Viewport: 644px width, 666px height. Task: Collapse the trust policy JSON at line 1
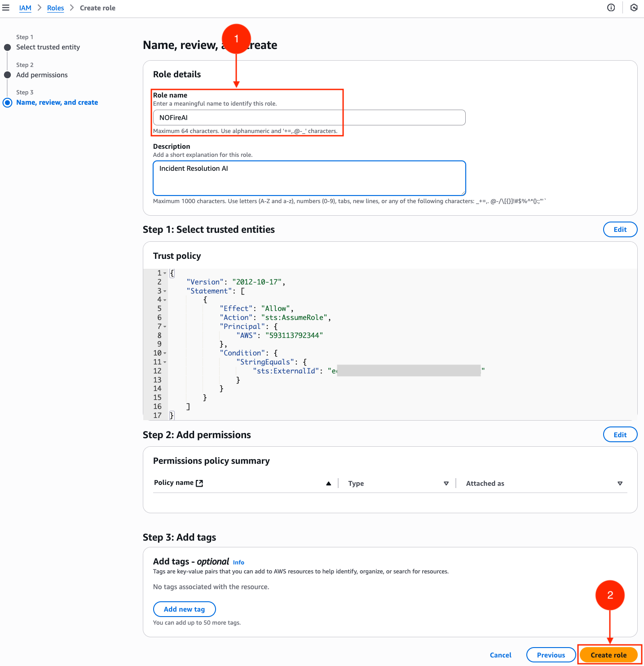pos(164,273)
